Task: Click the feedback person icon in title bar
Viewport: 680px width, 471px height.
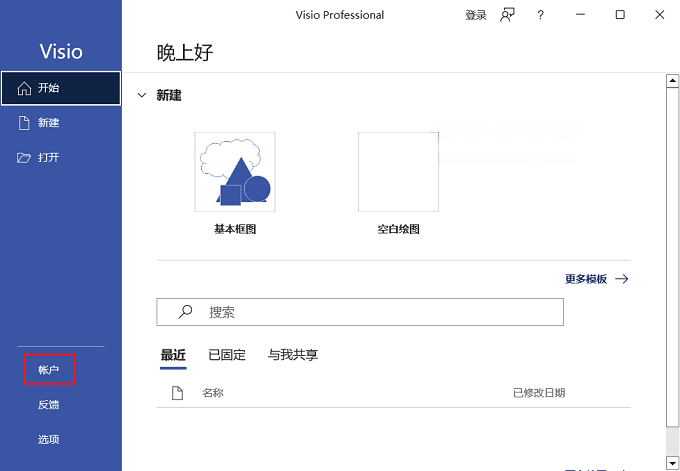Action: pyautogui.click(x=507, y=15)
